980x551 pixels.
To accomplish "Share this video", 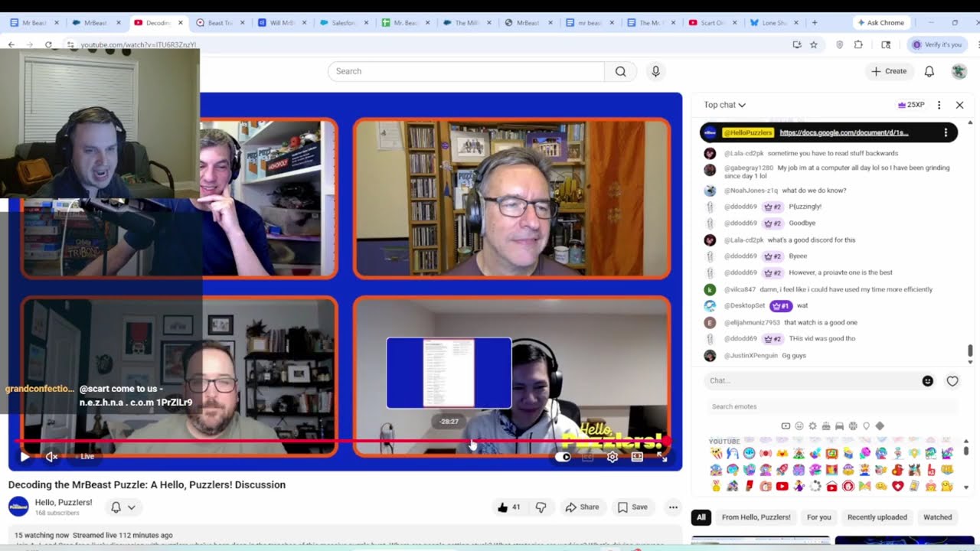I will pos(582,507).
